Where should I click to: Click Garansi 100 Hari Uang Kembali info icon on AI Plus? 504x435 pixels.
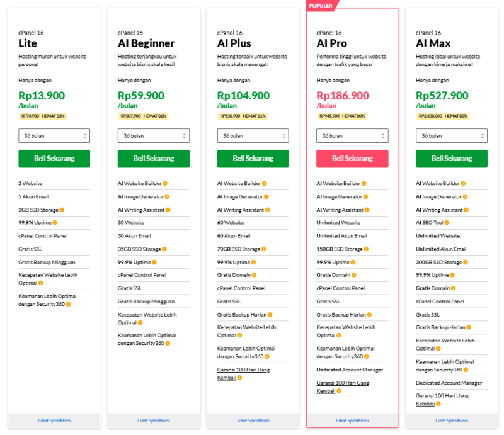(239, 376)
